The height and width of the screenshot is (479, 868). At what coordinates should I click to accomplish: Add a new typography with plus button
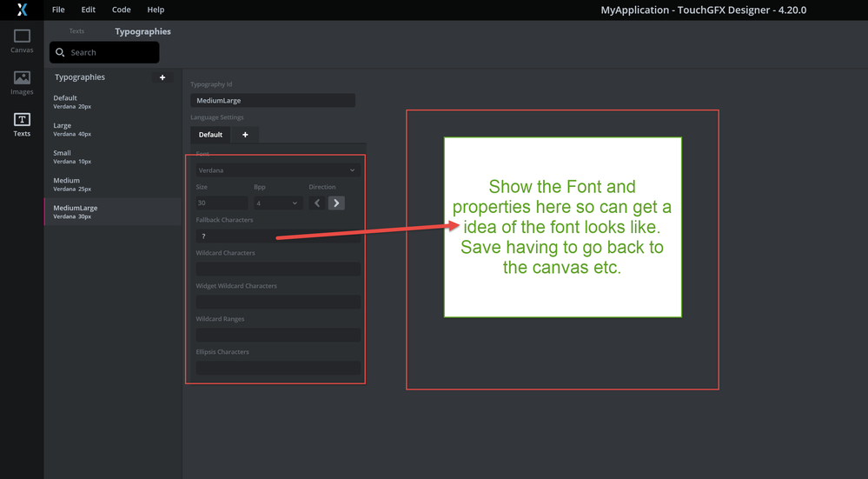pyautogui.click(x=162, y=77)
